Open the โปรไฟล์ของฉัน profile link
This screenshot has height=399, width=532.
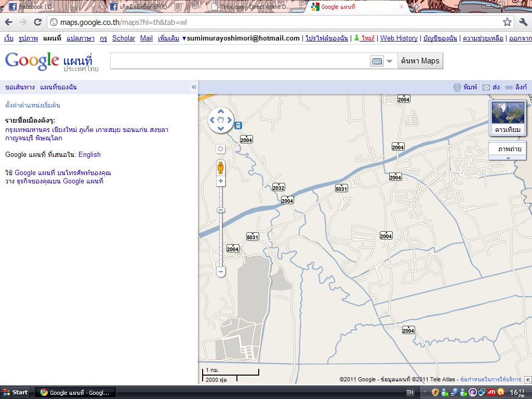point(326,38)
